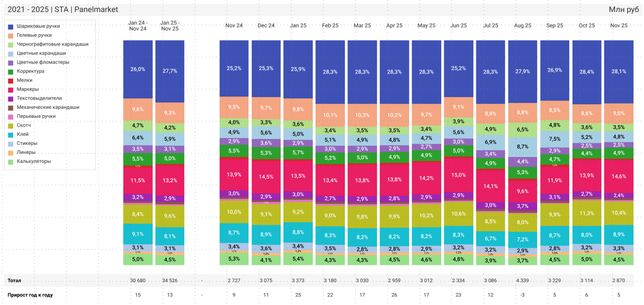The image size is (644, 305).
Task: Click the olive Скотч legend swatch
Action: click(11, 126)
